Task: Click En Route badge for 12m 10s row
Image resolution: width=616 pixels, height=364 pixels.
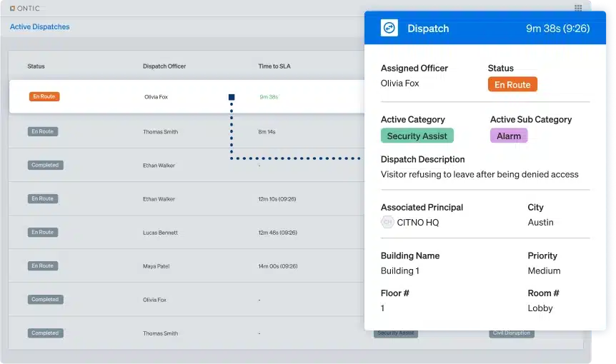Action: tap(43, 198)
